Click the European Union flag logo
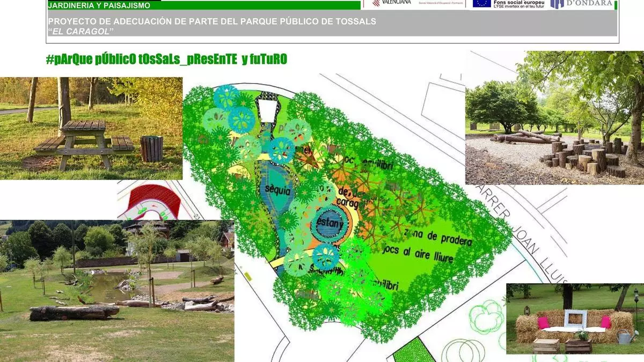 (x=481, y=3)
